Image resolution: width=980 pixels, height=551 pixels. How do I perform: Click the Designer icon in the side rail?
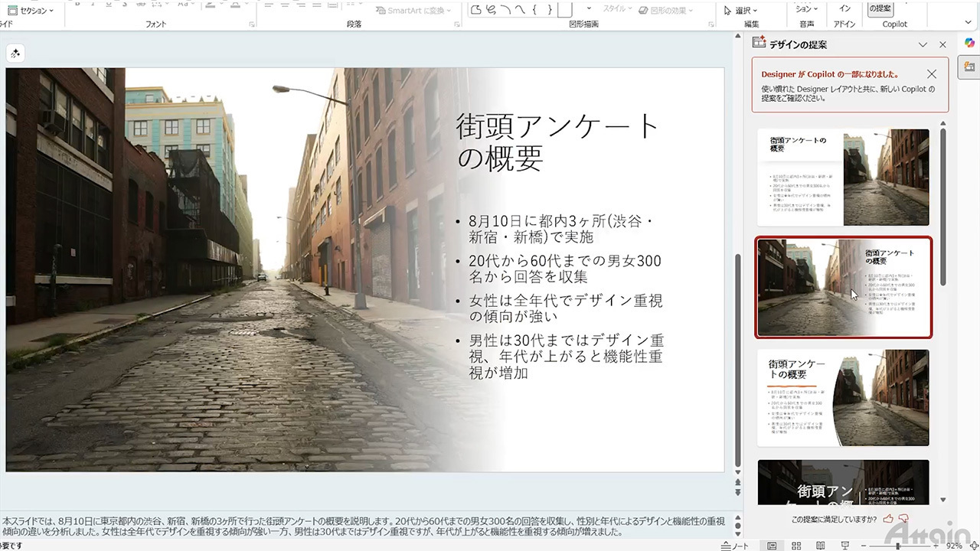pyautogui.click(x=969, y=68)
